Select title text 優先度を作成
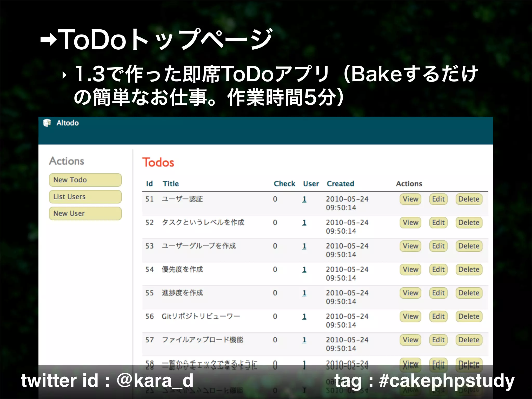532x399 pixels. [182, 269]
